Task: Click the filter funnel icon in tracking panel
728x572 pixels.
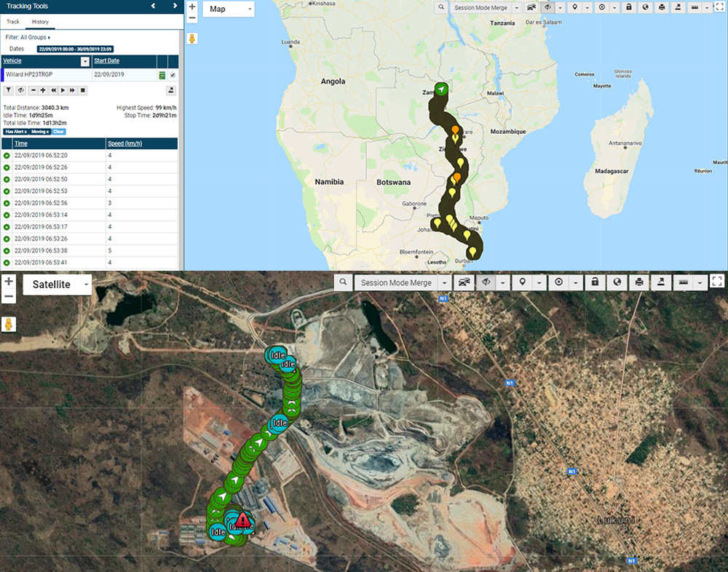Action: (9, 90)
